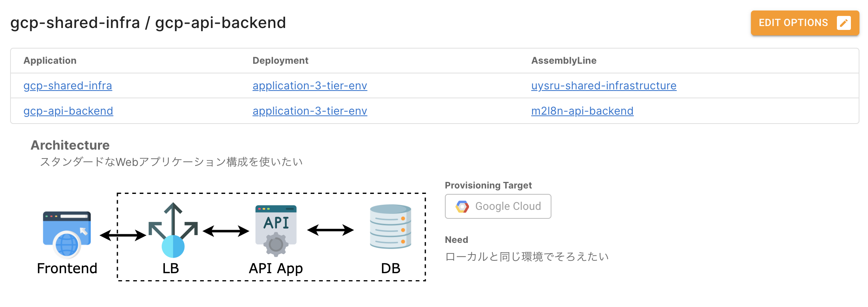Click the AssemblyLine column header
This screenshot has width=868, height=307.
[x=563, y=61]
